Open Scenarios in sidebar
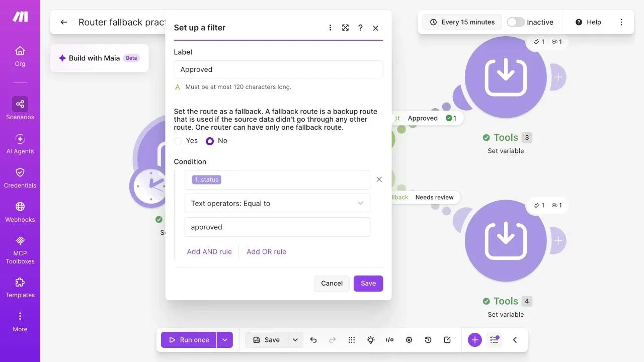The height and width of the screenshot is (362, 644). [20, 109]
